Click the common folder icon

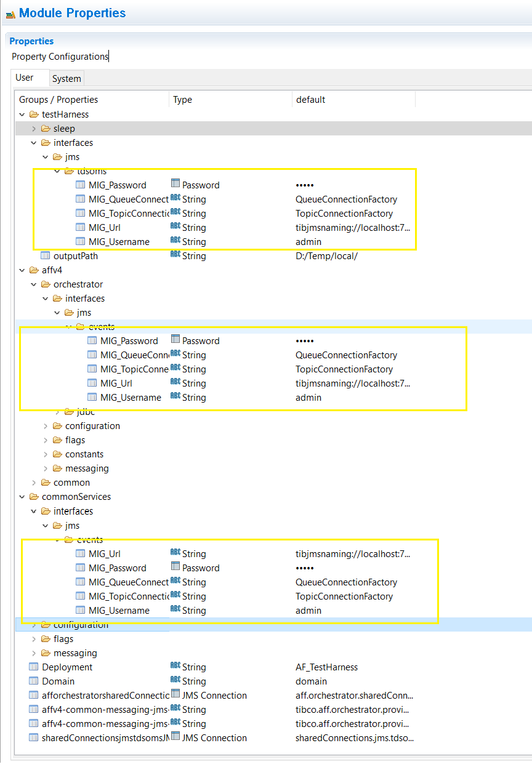click(46, 483)
